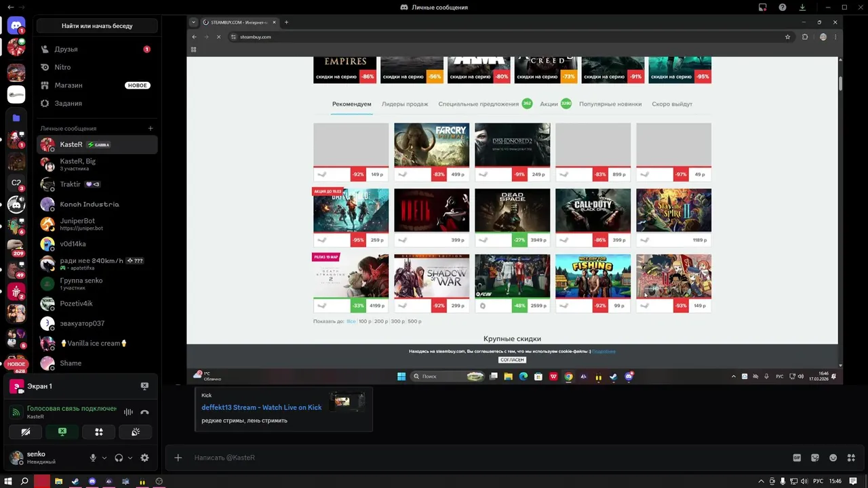Click СОГЛАСЕН cookie button in shared screen
The height and width of the screenshot is (488, 868).
coord(512,360)
